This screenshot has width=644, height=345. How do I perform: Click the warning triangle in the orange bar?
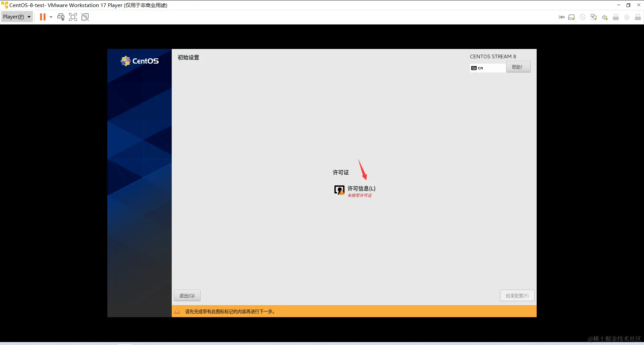[177, 311]
